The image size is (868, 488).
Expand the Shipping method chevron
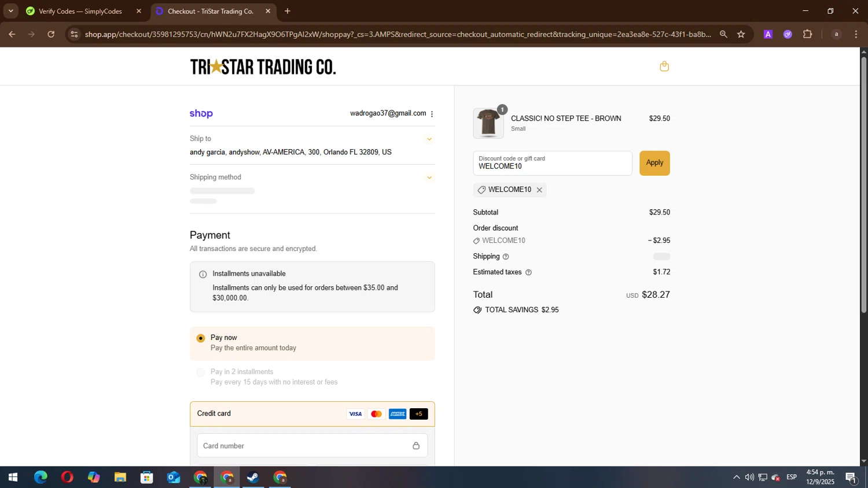429,178
